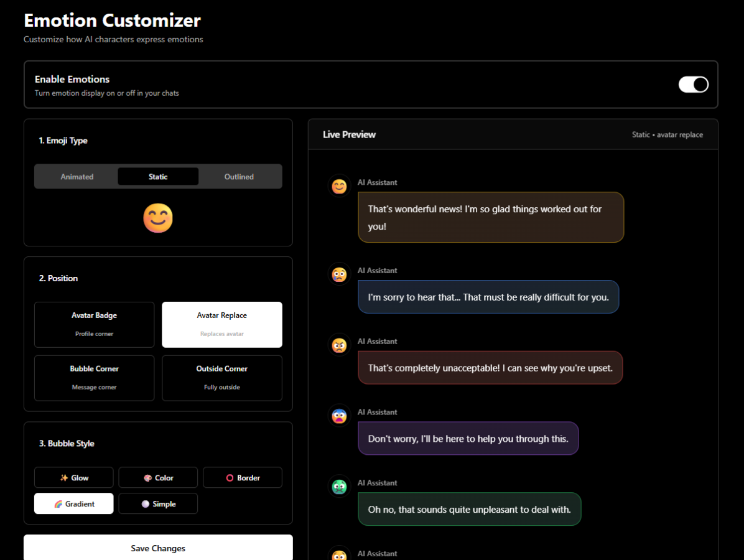Apply the Color bubble style

pos(158,478)
